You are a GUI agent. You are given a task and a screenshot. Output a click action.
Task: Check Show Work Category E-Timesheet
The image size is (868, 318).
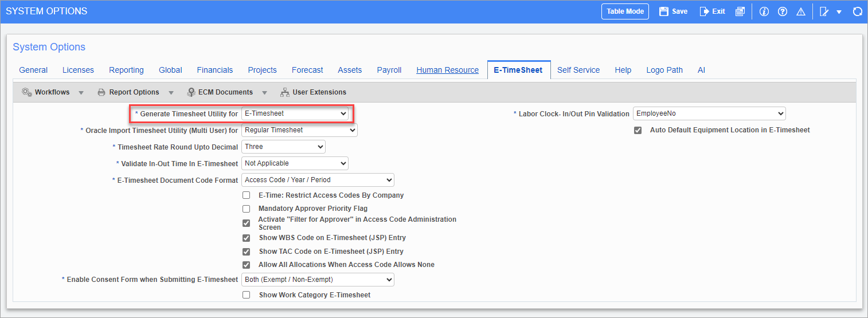tap(247, 295)
